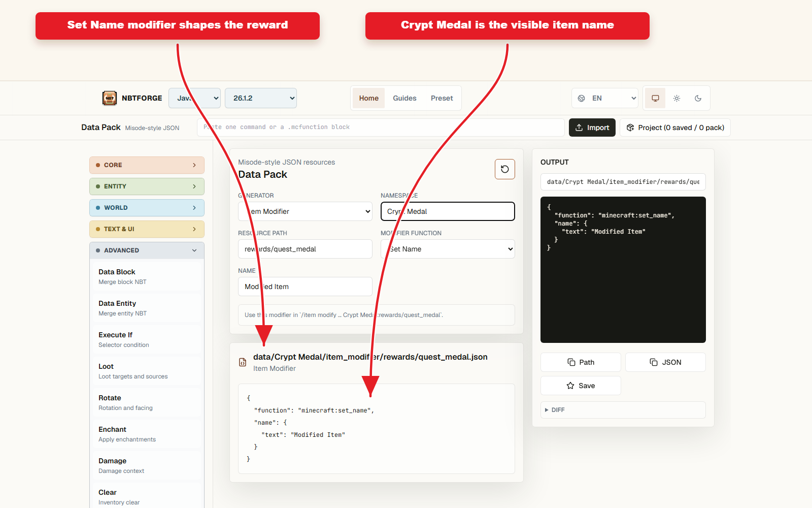Click the Resource Path field
The height and width of the screenshot is (508, 812).
click(x=305, y=249)
